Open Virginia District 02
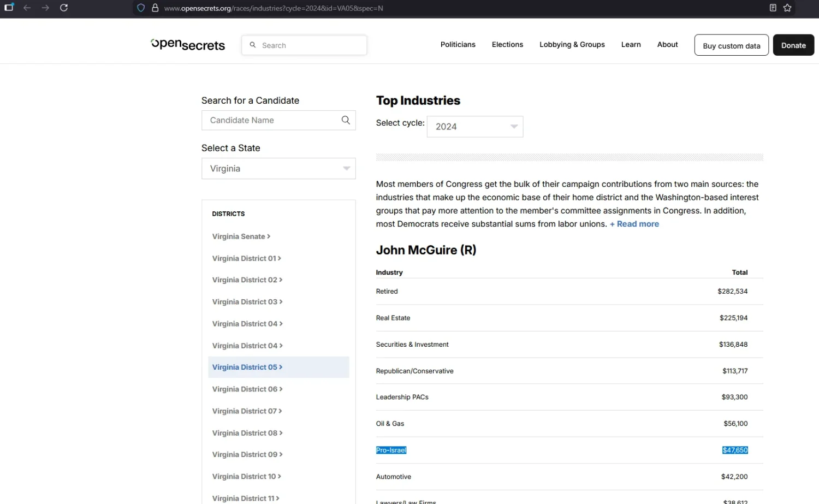This screenshot has height=504, width=819. pyautogui.click(x=247, y=280)
